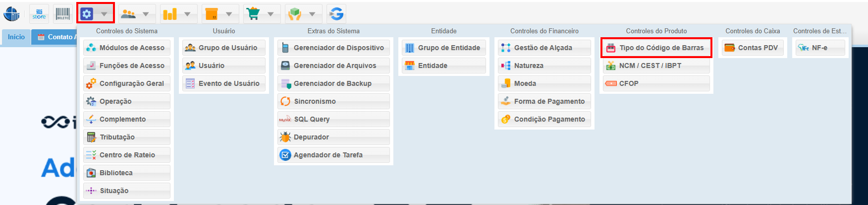Expand the dropdown arrow beside the users icon
The width and height of the screenshot is (868, 205).
146,14
